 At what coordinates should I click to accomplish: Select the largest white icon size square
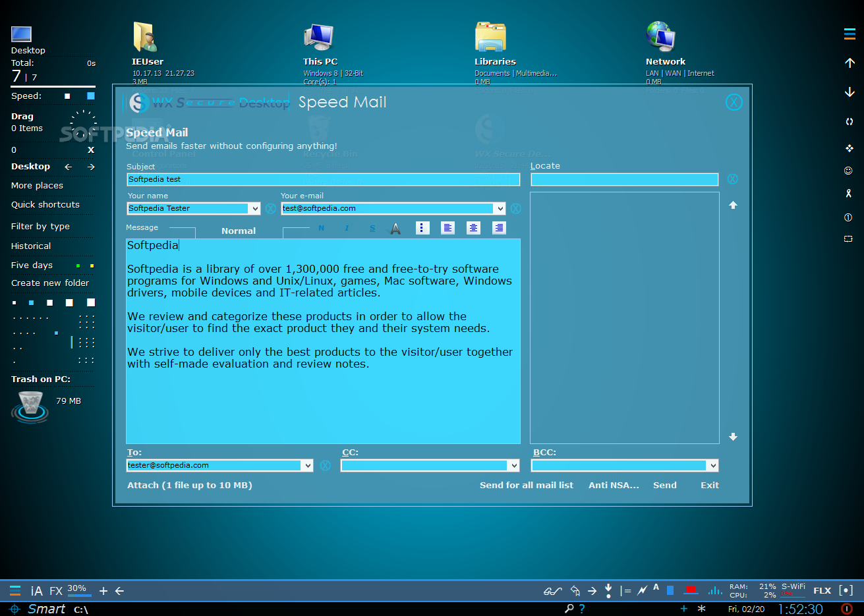click(91, 302)
